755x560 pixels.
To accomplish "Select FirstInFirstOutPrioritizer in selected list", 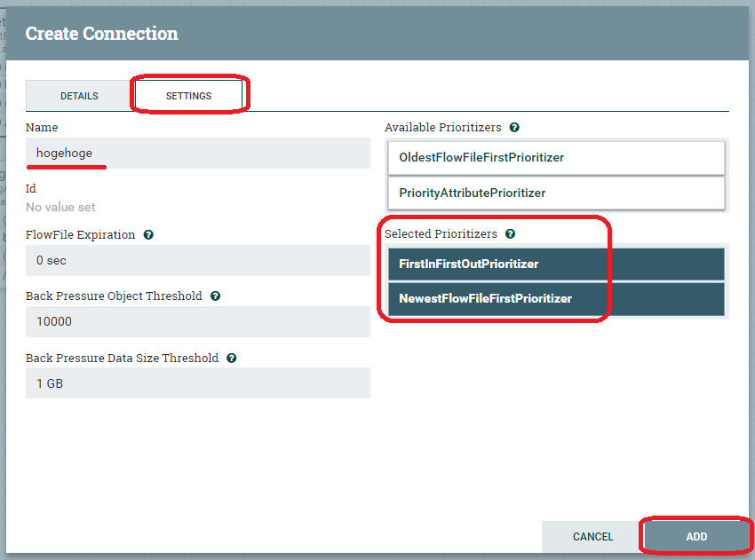I will [x=556, y=264].
